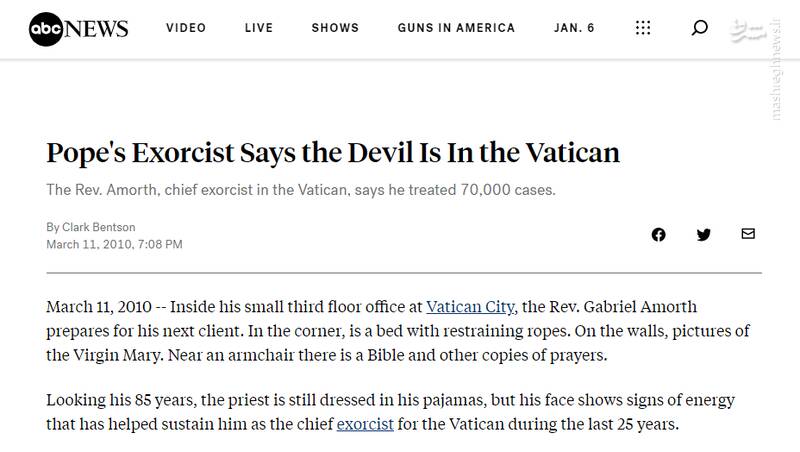This screenshot has width=800, height=452.
Task: Open the search magnifier icon
Action: pos(699,28)
